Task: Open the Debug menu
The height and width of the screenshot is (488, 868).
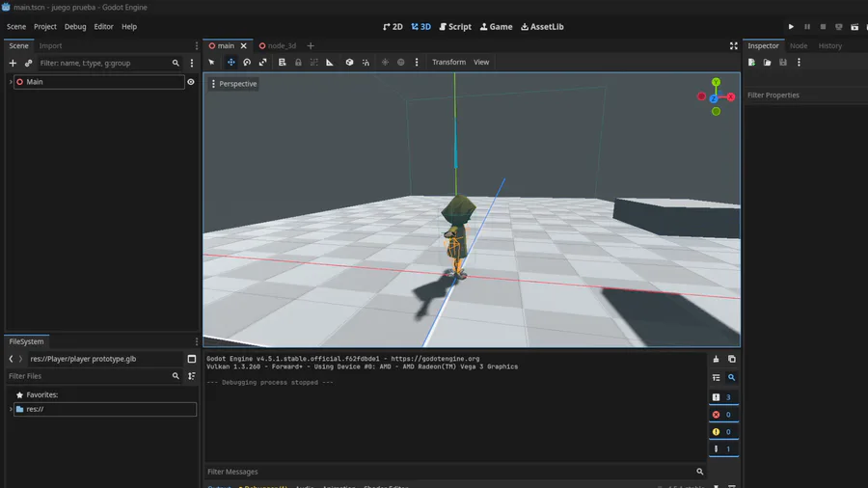Action: 74,27
